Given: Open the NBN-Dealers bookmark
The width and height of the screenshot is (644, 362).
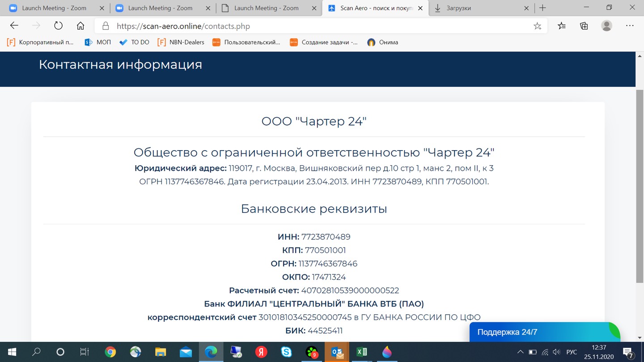Looking at the screenshot, I should click(181, 42).
